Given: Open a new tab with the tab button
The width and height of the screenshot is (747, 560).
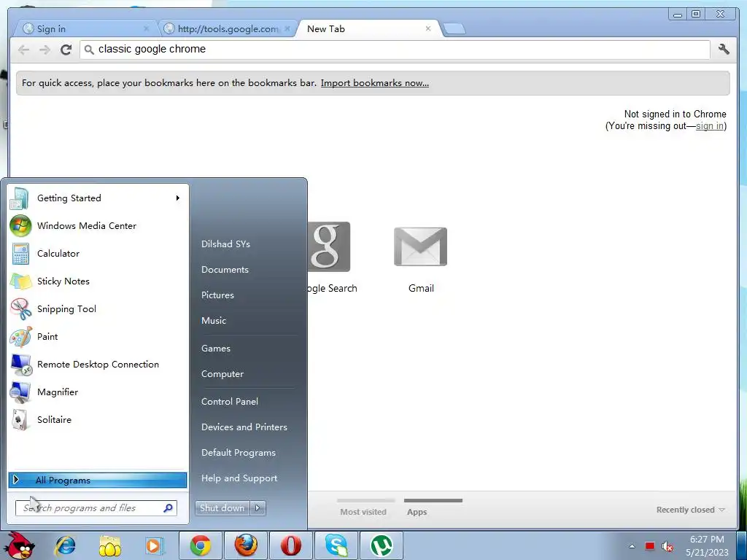Looking at the screenshot, I should (x=454, y=29).
